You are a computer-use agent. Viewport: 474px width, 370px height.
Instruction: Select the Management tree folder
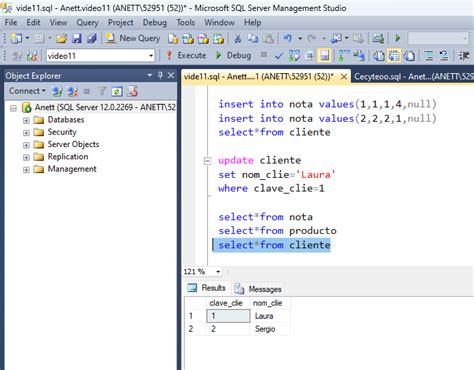click(x=72, y=169)
